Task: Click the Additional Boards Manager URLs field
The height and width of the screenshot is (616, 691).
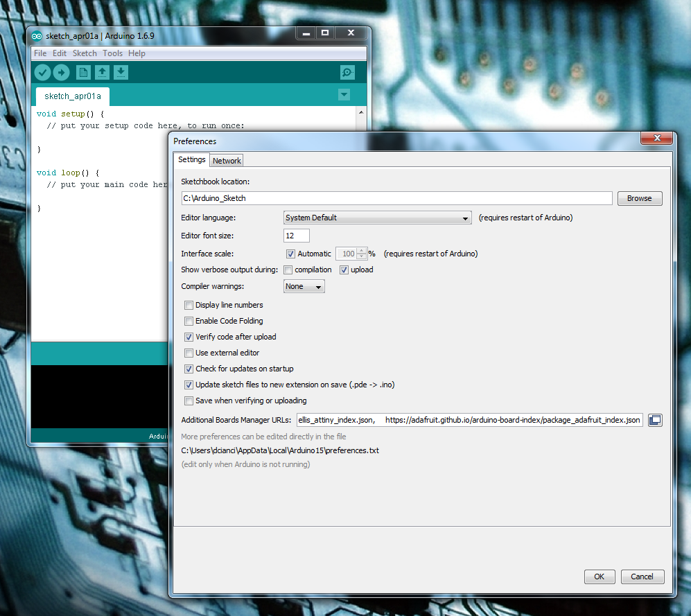Action: coord(469,420)
